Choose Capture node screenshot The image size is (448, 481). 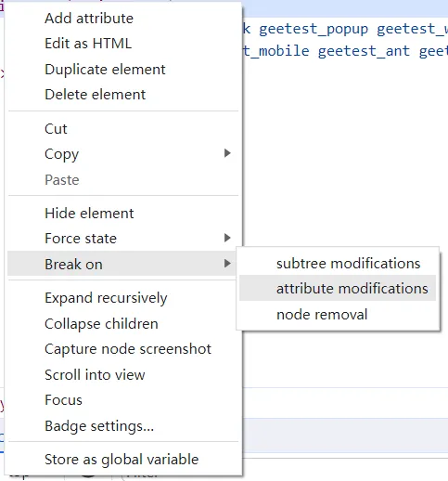(x=122, y=349)
